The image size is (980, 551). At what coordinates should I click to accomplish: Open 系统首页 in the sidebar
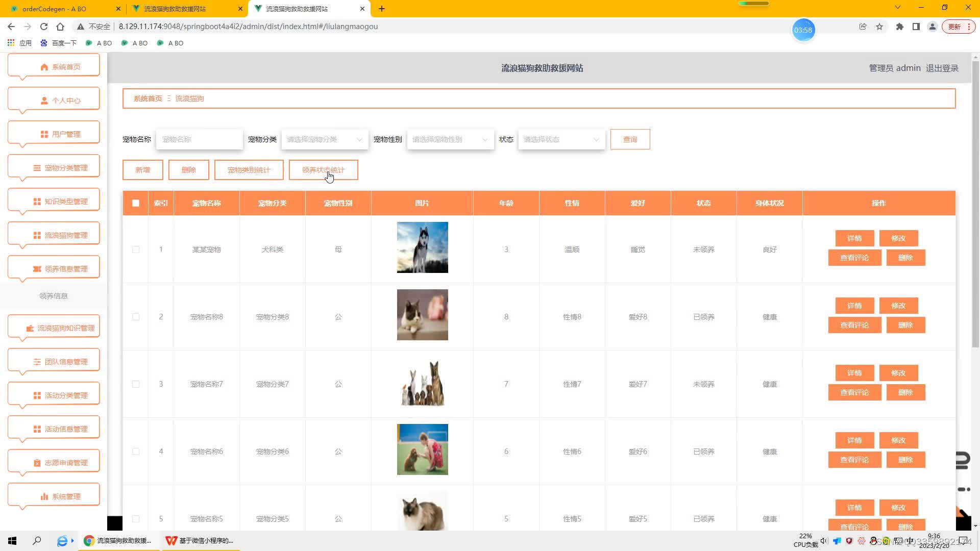(54, 66)
